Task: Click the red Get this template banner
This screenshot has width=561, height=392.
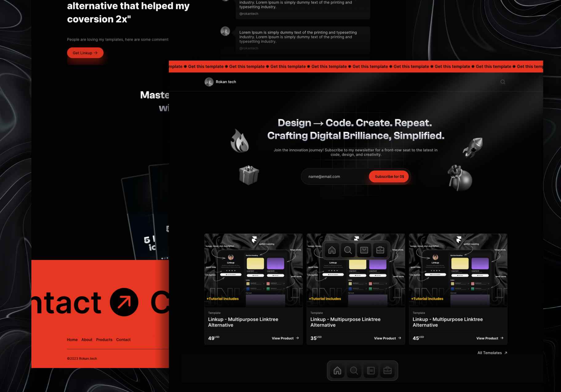Action: (356, 66)
